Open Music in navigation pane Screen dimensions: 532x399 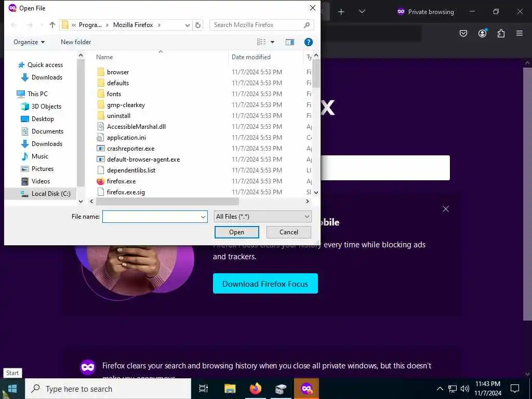point(39,156)
